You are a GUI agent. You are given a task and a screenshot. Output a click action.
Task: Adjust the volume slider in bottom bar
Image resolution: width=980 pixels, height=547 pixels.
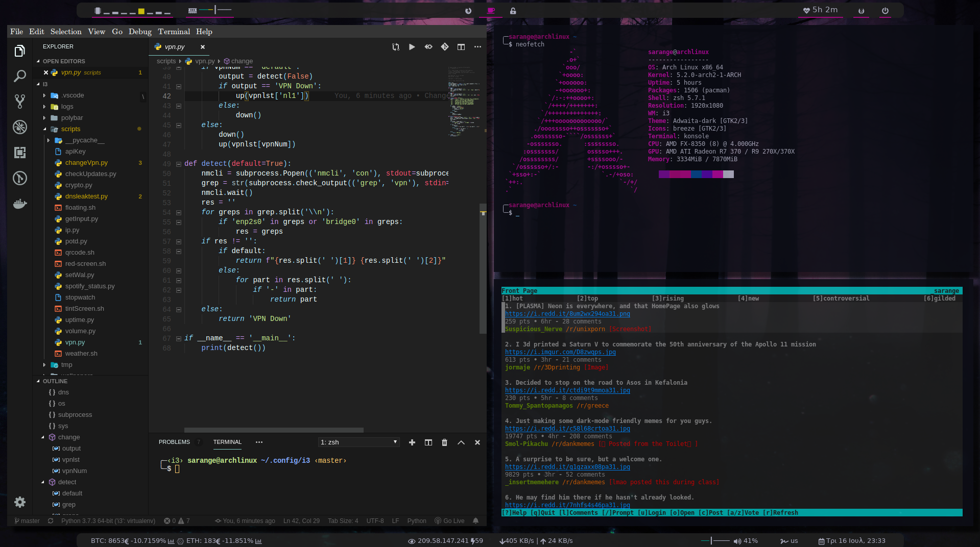(x=715, y=541)
